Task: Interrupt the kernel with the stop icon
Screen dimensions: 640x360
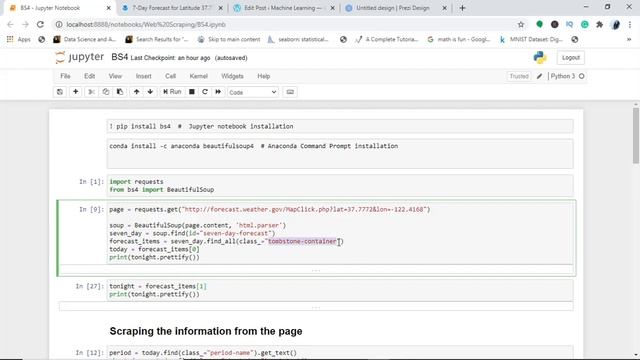Action: [191, 92]
